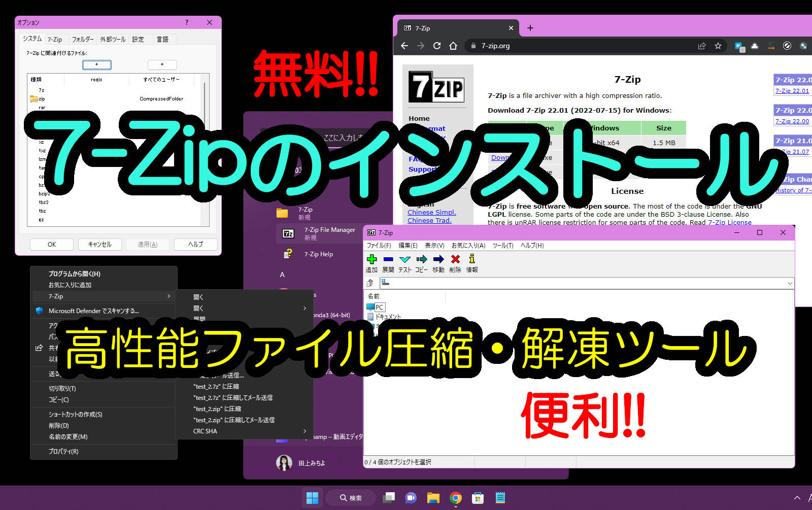This screenshot has width=812, height=510.
Task: Select PC item in the file list
Action: (x=379, y=307)
